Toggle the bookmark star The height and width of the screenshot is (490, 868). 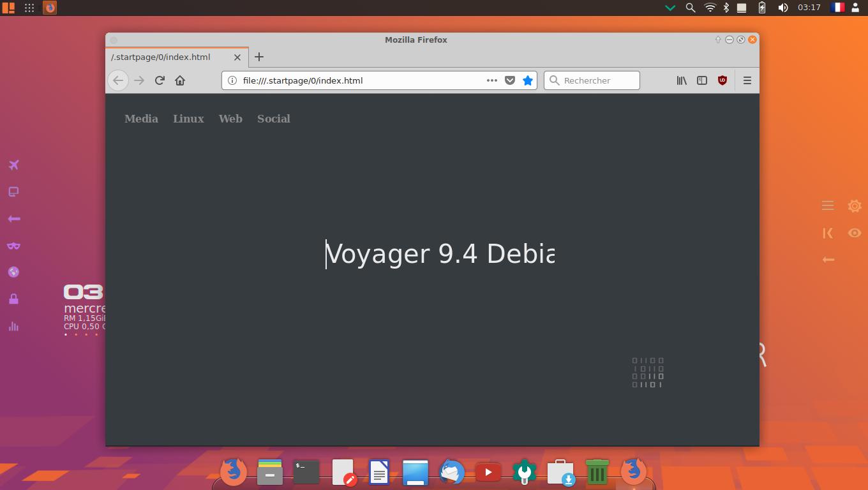click(x=528, y=80)
